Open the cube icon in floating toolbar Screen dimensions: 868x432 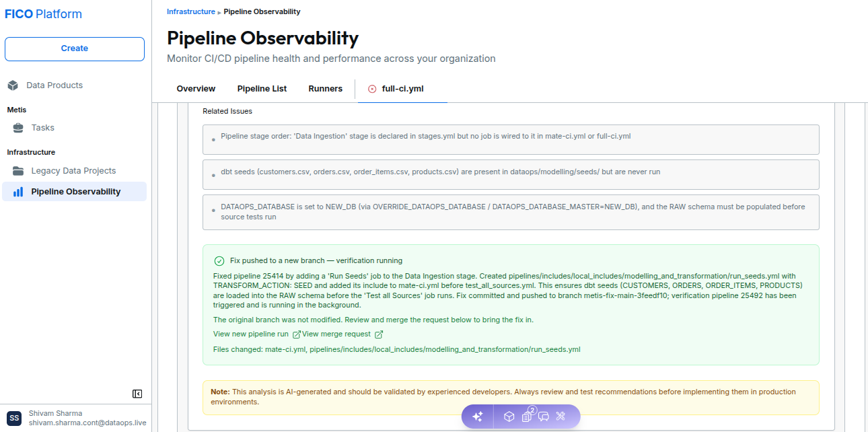pos(509,417)
